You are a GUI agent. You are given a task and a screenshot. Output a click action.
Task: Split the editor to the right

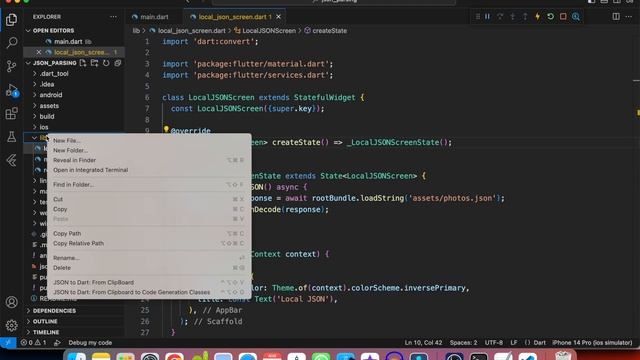click(616, 16)
